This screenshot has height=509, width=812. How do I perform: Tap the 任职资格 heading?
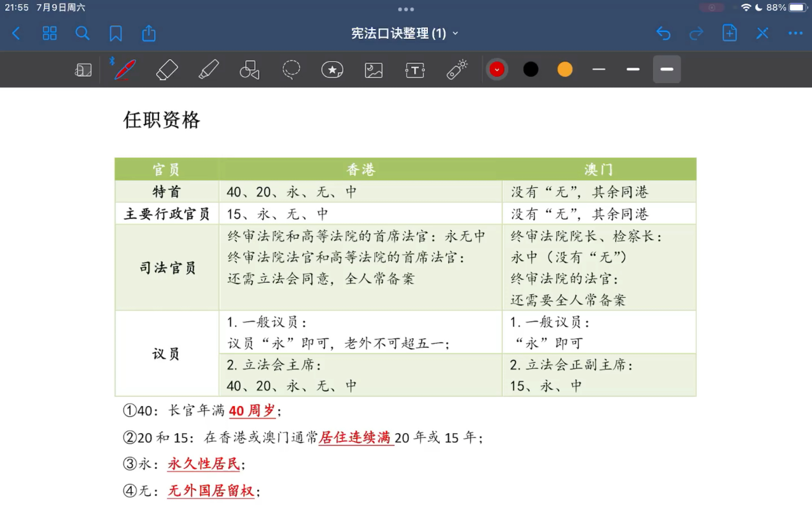pos(161,120)
